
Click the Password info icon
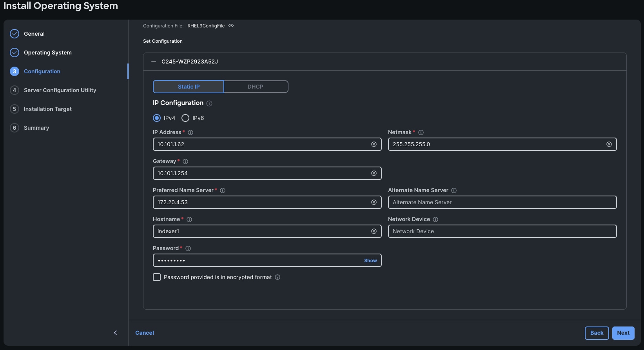click(x=188, y=248)
